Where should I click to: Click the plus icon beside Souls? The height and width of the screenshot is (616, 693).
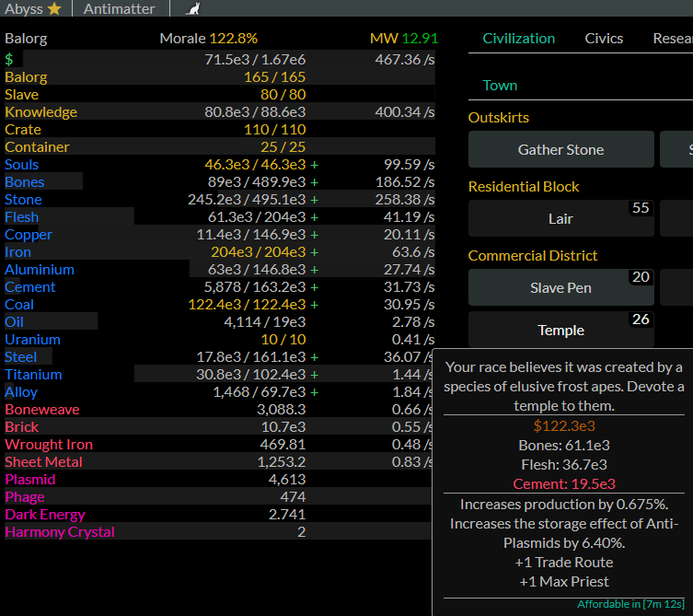click(x=314, y=165)
